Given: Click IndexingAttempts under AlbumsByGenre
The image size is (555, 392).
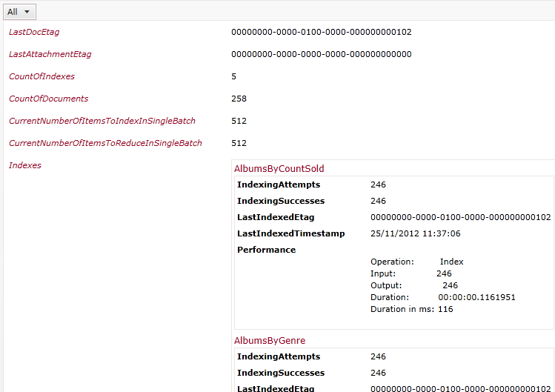Looking at the screenshot, I should [279, 356].
